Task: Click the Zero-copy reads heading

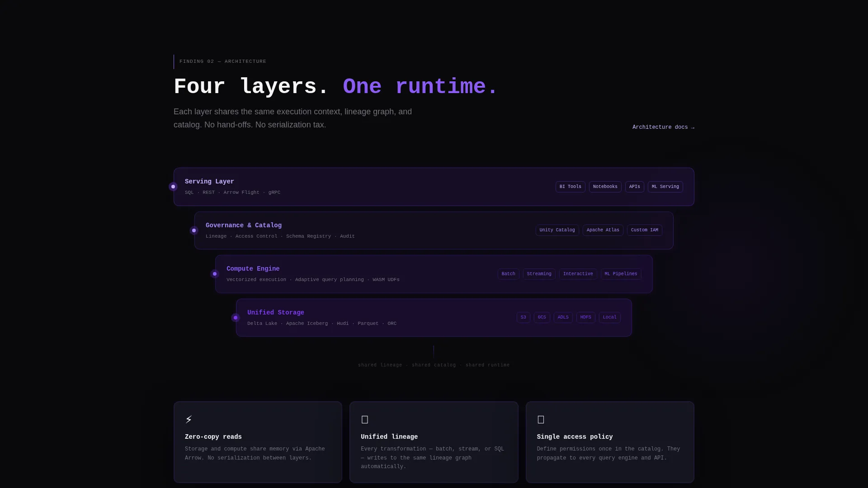Action: point(213,437)
